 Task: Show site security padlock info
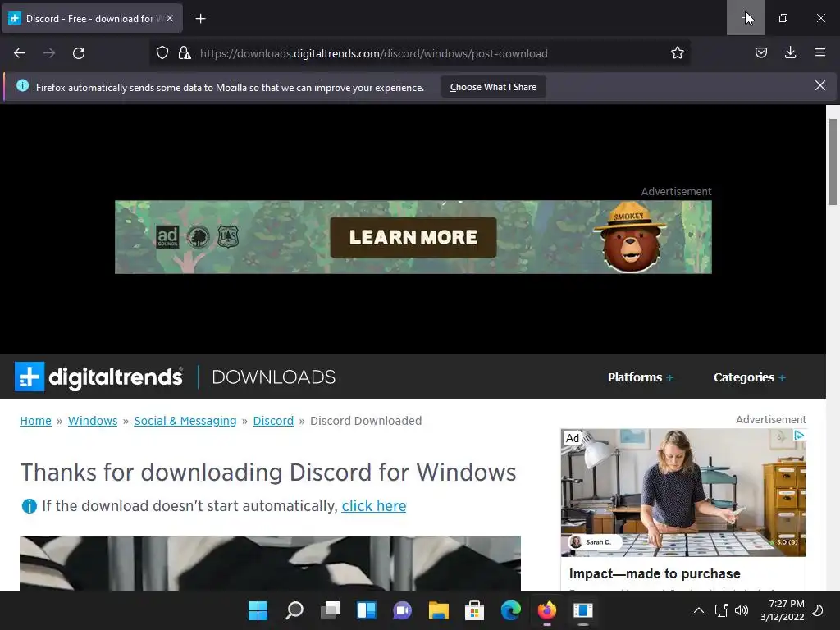[185, 53]
